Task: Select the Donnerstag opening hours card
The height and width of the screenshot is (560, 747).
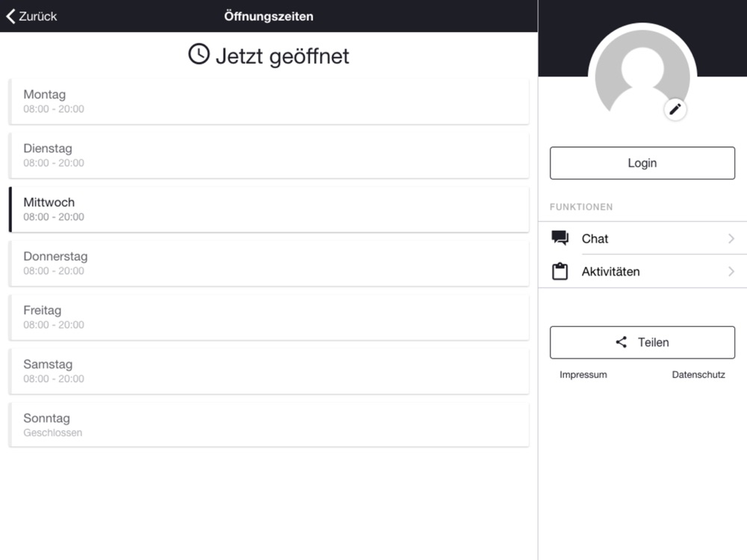Action: click(x=269, y=264)
